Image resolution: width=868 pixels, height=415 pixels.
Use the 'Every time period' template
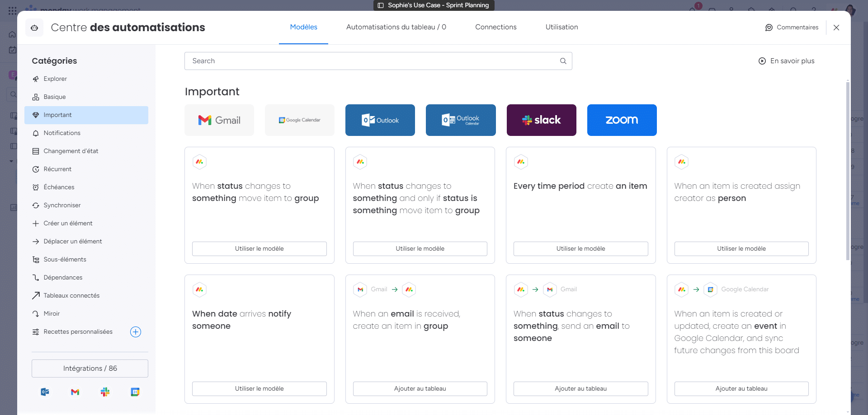tap(581, 249)
